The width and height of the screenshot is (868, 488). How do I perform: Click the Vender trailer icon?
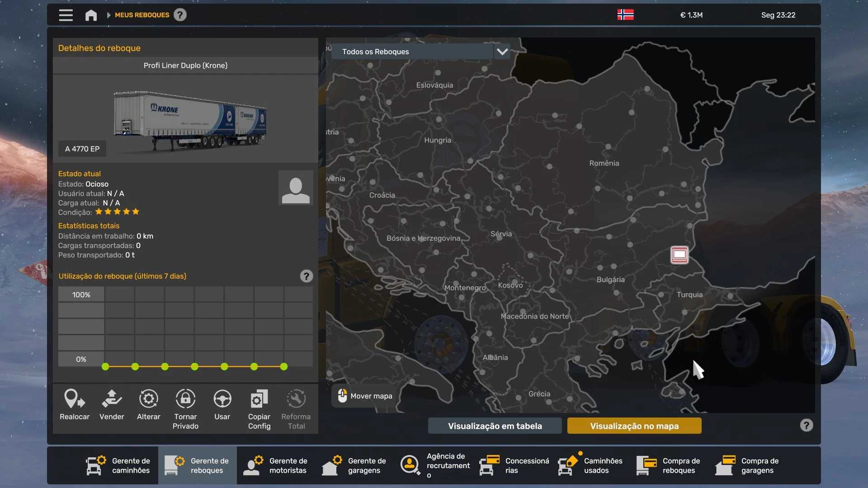point(112,399)
